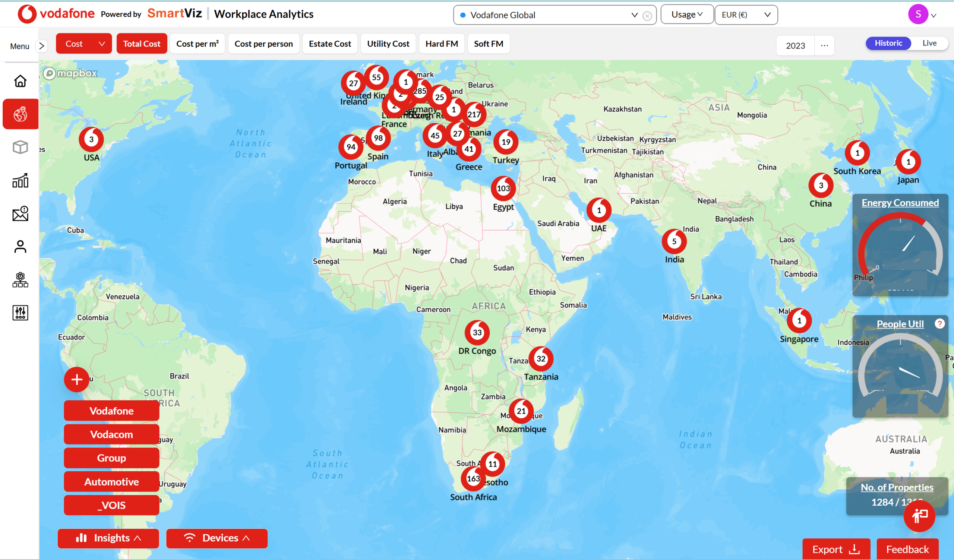Filter by Automotive entity button
The image size is (954, 560).
click(x=111, y=482)
